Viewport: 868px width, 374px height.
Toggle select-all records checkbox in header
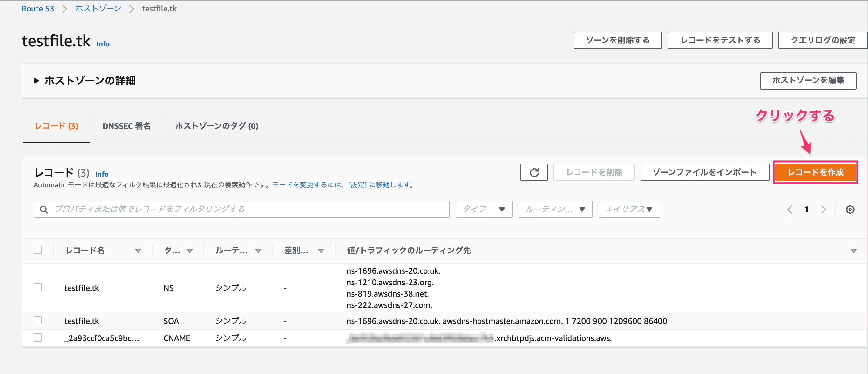pos(38,250)
